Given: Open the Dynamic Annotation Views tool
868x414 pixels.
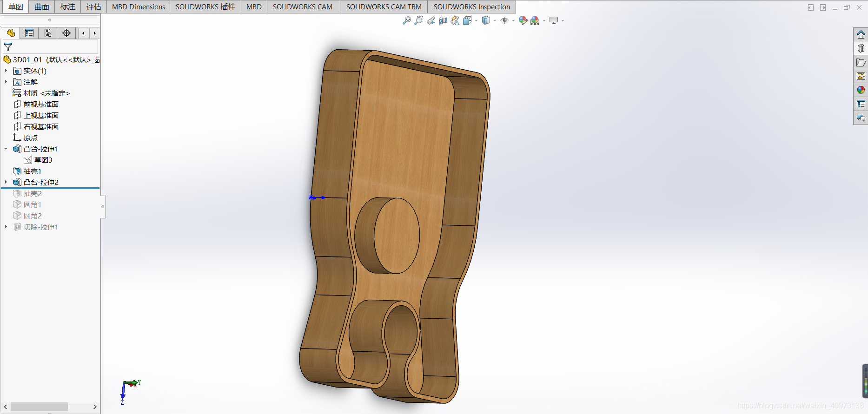Looking at the screenshot, I should point(455,20).
